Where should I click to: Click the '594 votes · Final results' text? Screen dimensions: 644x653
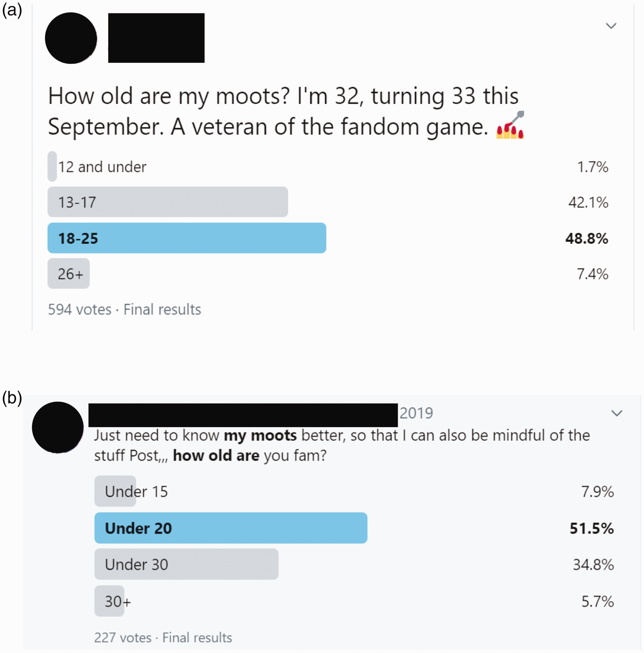click(x=124, y=309)
